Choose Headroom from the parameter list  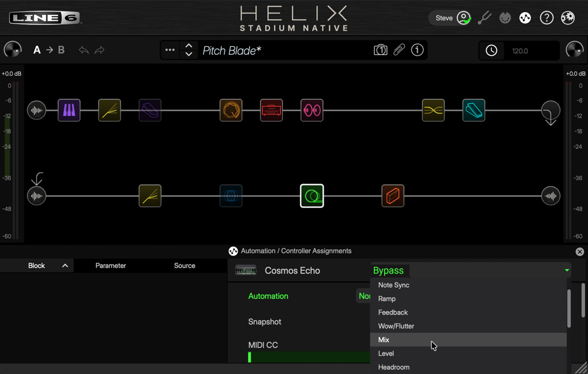(468, 367)
